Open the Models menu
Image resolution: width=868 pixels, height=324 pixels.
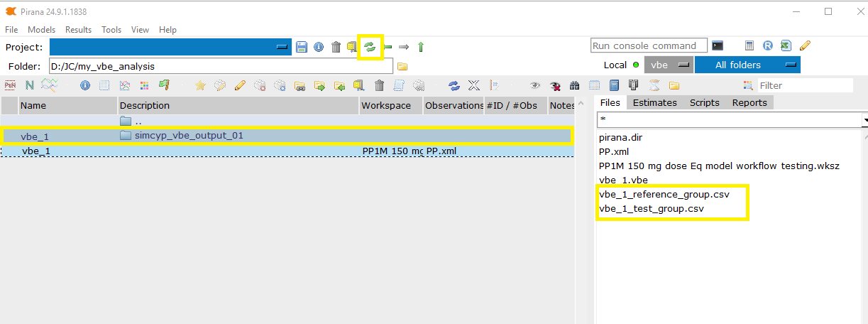tap(41, 30)
